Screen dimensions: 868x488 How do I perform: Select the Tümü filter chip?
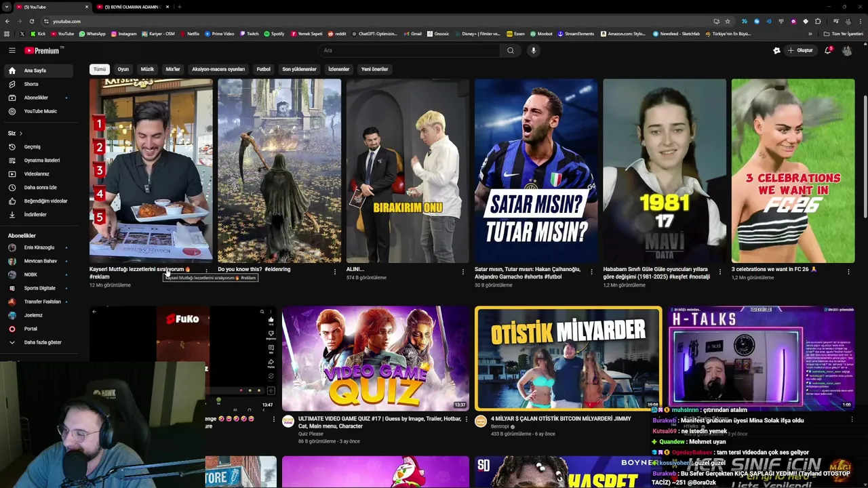[x=100, y=69]
